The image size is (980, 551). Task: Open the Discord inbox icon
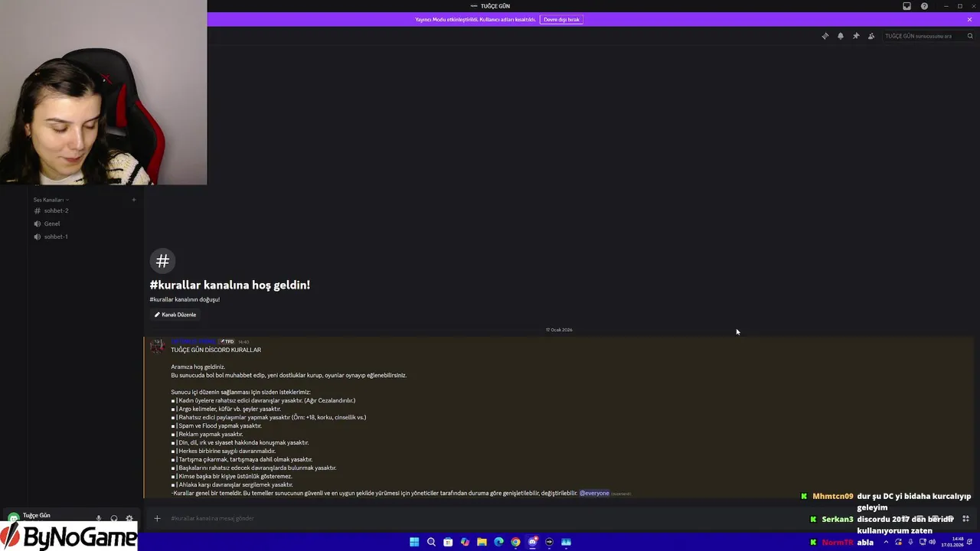906,6
